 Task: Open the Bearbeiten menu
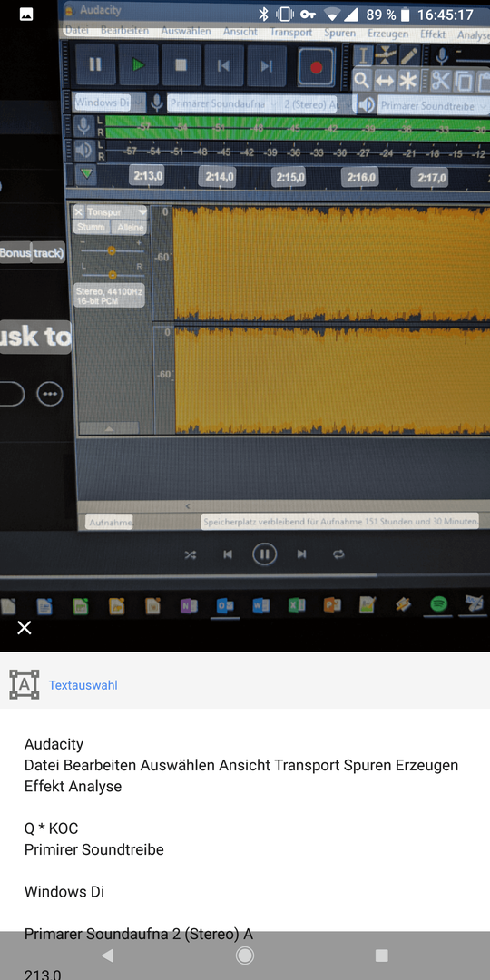(x=124, y=30)
